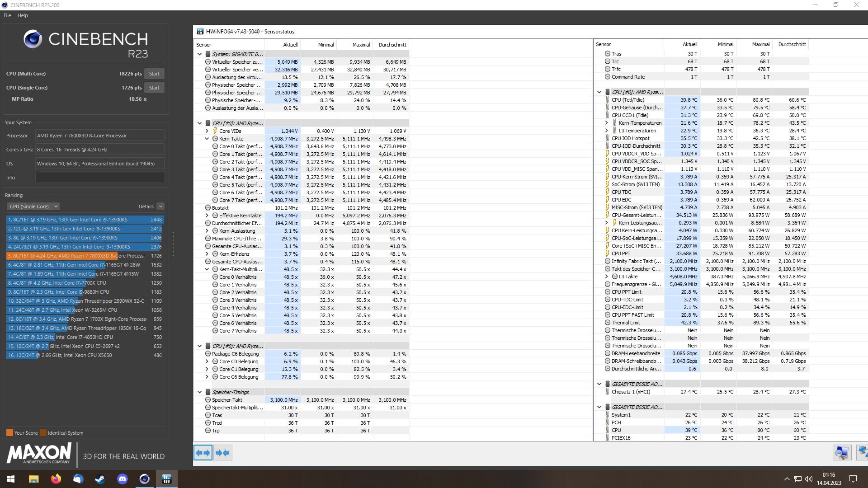Expand the L3 Takte row
The width and height of the screenshot is (868, 488).
point(607,277)
